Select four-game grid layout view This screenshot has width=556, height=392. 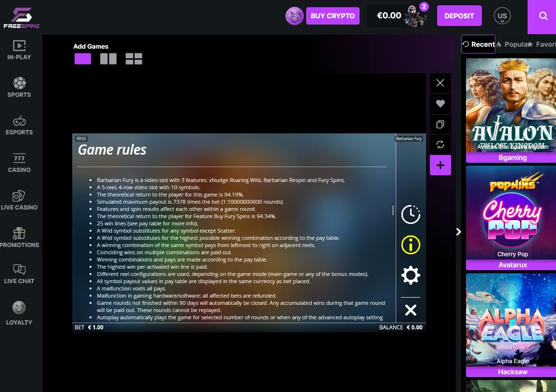pyautogui.click(x=134, y=59)
